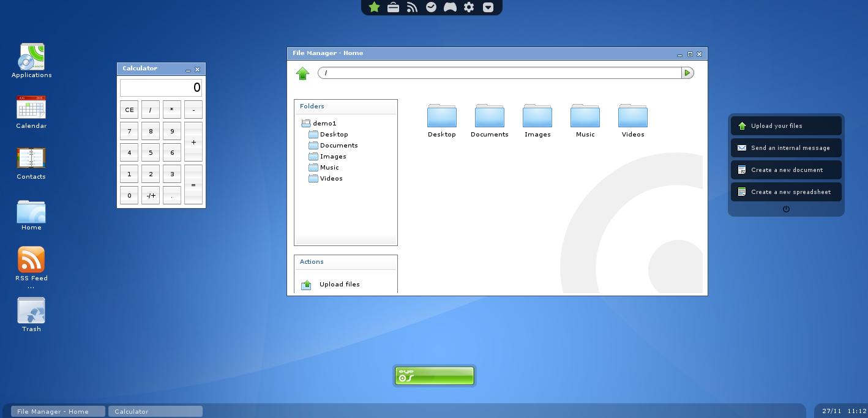Image resolution: width=868 pixels, height=418 pixels.
Task: Click the pocket arrow icon in top dock
Action: (x=488, y=7)
